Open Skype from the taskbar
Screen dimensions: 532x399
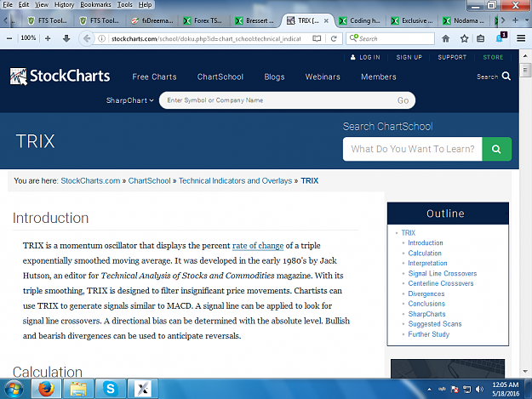(111, 389)
